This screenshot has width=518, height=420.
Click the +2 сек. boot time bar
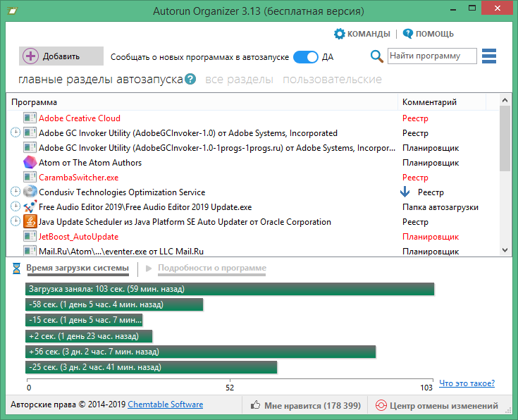89,336
